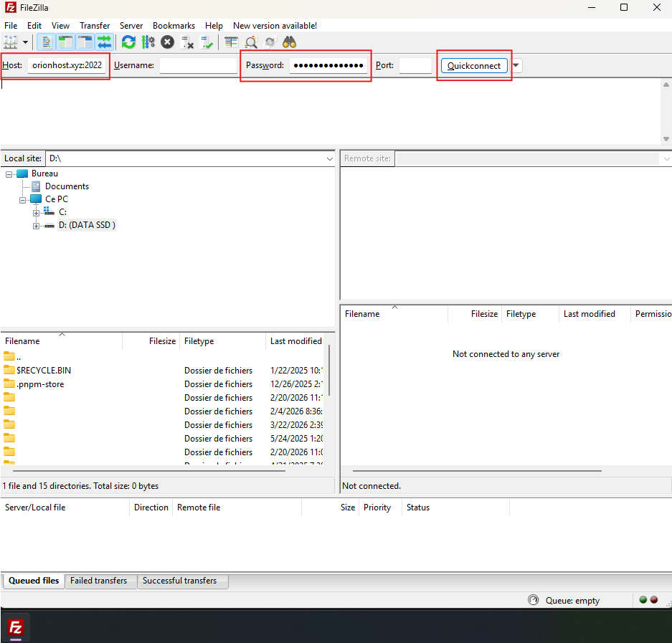Open the Bookmarks menu
This screenshot has width=672, height=643.
174,26
